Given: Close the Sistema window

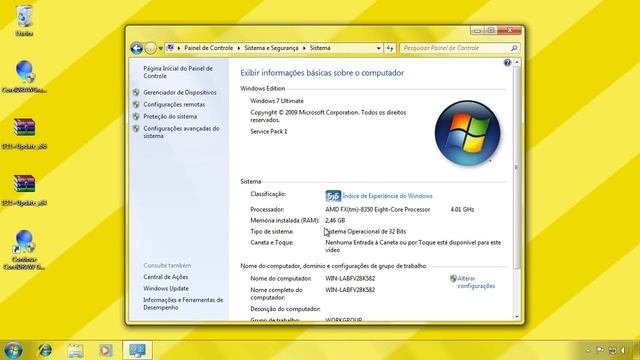Looking at the screenshot, I should [509, 30].
